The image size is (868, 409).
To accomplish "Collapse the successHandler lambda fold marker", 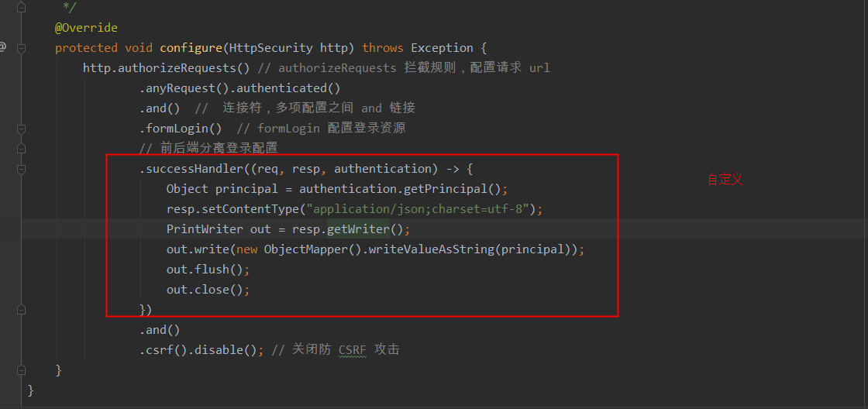I will click(21, 168).
